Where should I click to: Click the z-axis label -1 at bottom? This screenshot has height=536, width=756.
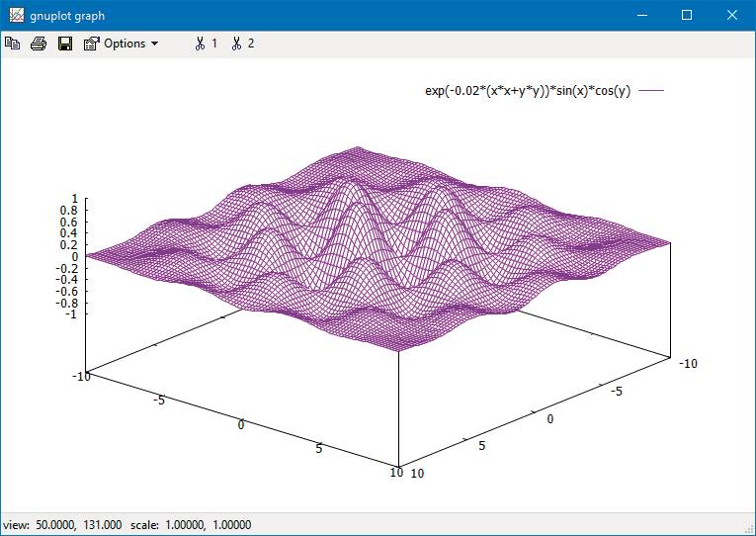coord(70,314)
